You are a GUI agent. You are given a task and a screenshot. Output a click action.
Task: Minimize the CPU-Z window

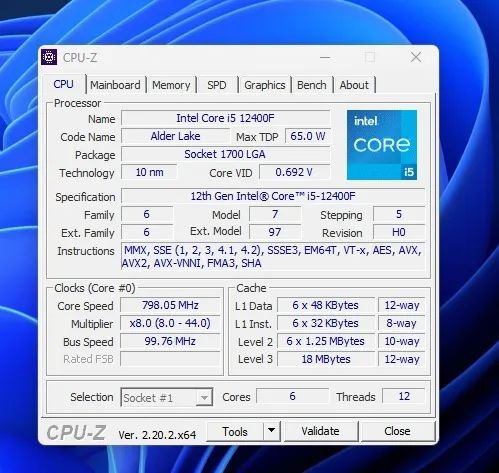(325, 57)
